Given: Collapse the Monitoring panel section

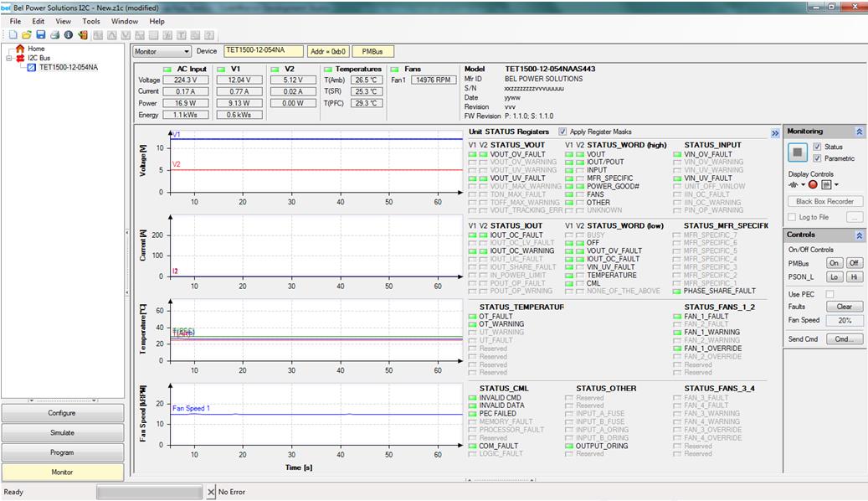Looking at the screenshot, I should click(x=859, y=132).
